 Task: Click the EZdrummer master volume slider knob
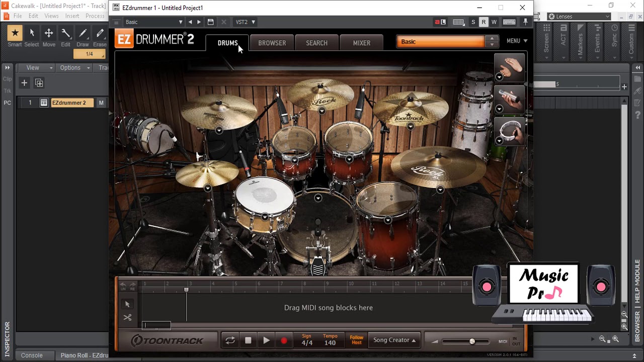[x=472, y=341]
